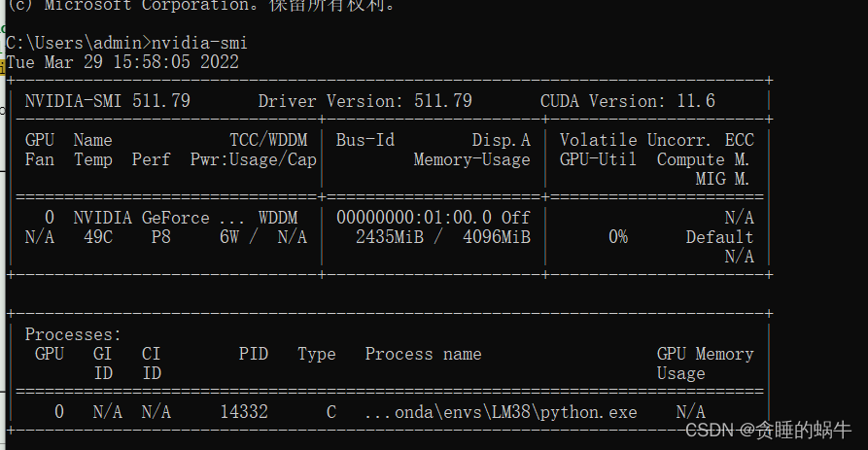Click the process ID 14332
The width and height of the screenshot is (868, 450).
(x=243, y=412)
